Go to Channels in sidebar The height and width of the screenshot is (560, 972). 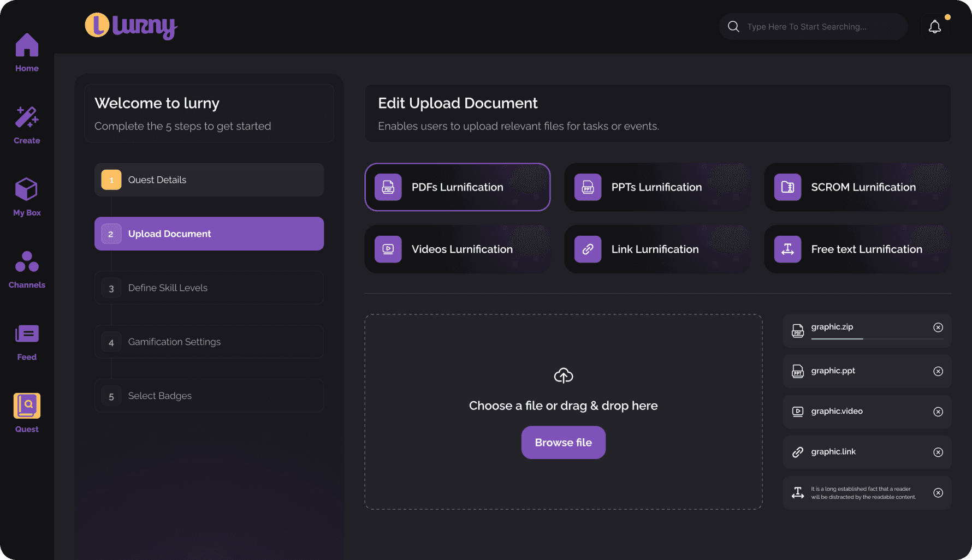[27, 262]
